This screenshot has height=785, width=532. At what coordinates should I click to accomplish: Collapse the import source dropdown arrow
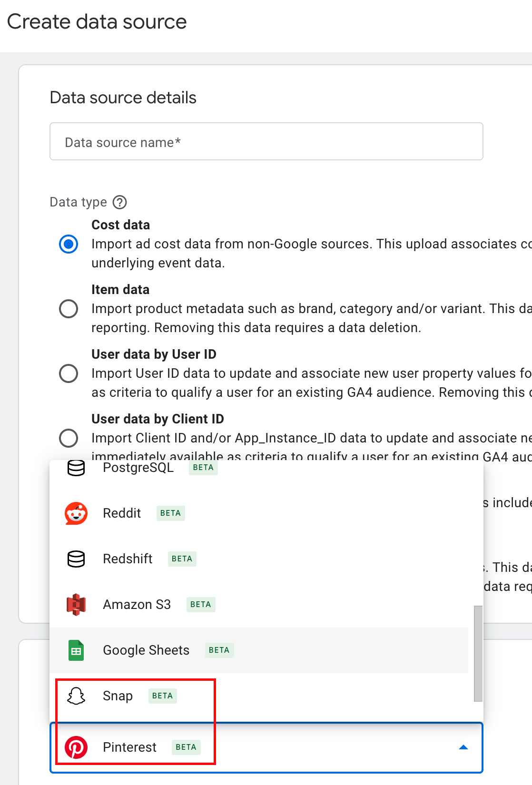pos(463,747)
